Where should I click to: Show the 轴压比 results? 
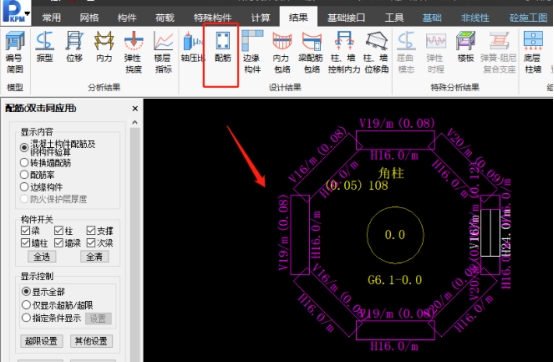tap(193, 47)
